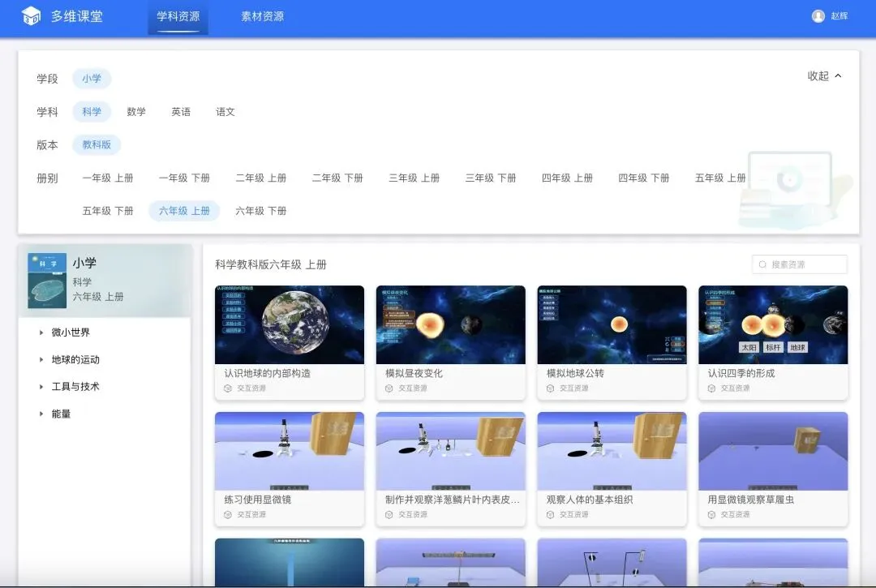Choose the 四年级 下册 volume

(x=643, y=178)
